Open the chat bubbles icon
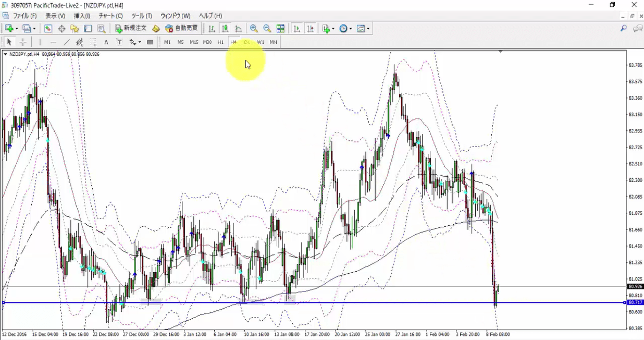The image size is (644, 340). click(x=637, y=29)
